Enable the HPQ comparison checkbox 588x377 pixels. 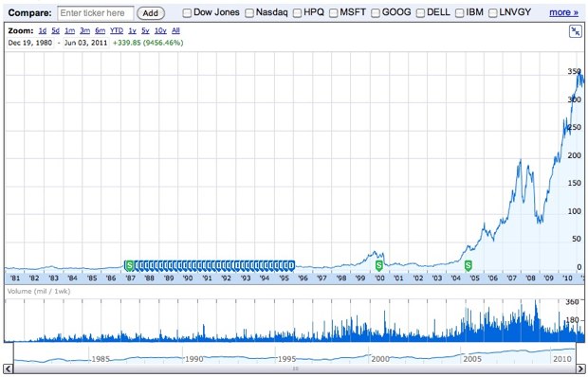[297, 13]
